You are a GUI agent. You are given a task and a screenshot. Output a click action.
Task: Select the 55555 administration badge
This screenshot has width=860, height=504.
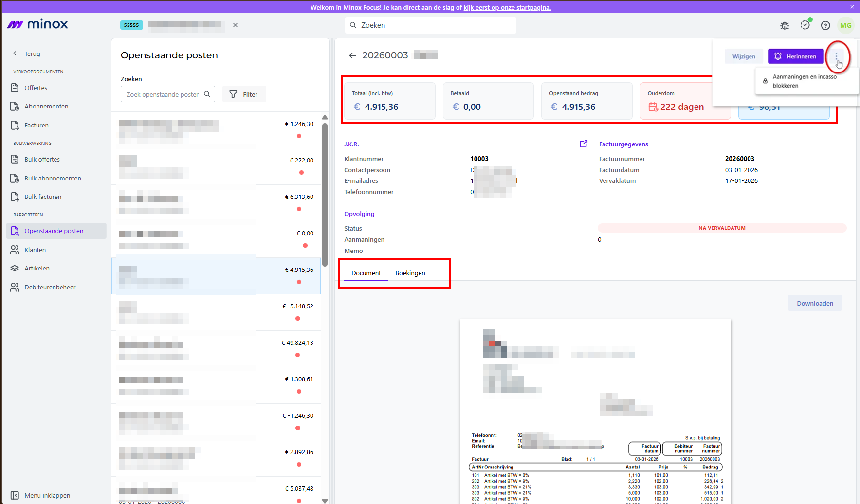tap(131, 25)
